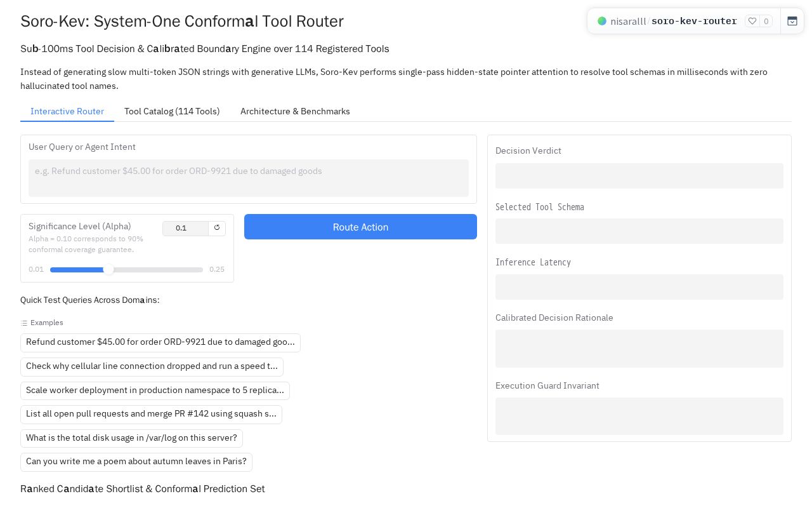This screenshot has width=812, height=508.
Task: Select the disk usage /var/log example
Action: click(x=131, y=438)
